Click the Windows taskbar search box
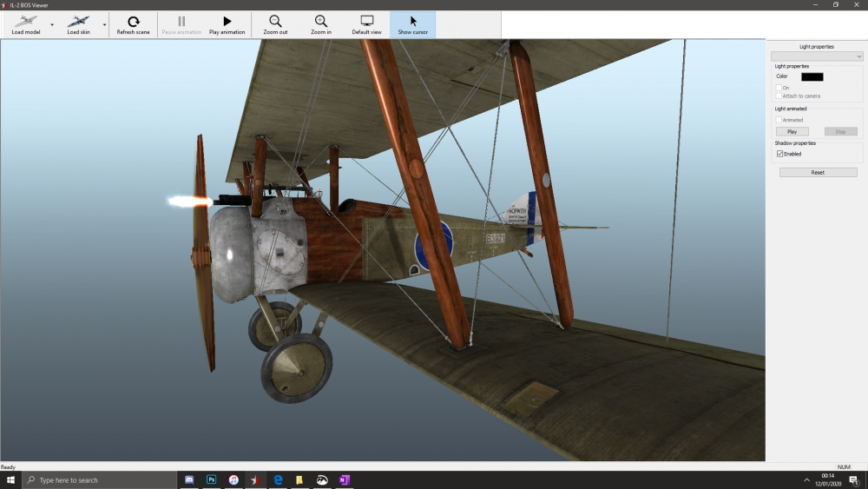868x489 pixels. click(x=100, y=479)
